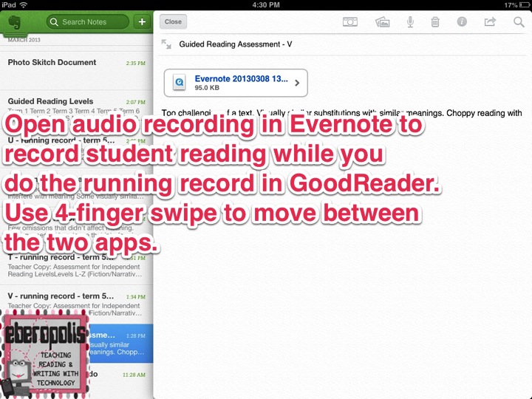
Task: Add a new note with plus button
Action: tap(142, 21)
